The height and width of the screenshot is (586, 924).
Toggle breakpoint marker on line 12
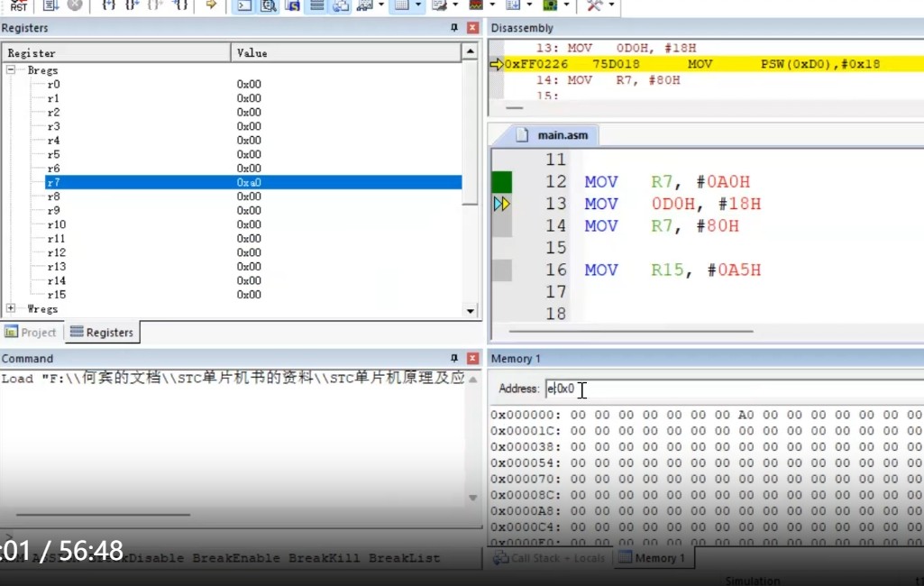pyautogui.click(x=501, y=182)
